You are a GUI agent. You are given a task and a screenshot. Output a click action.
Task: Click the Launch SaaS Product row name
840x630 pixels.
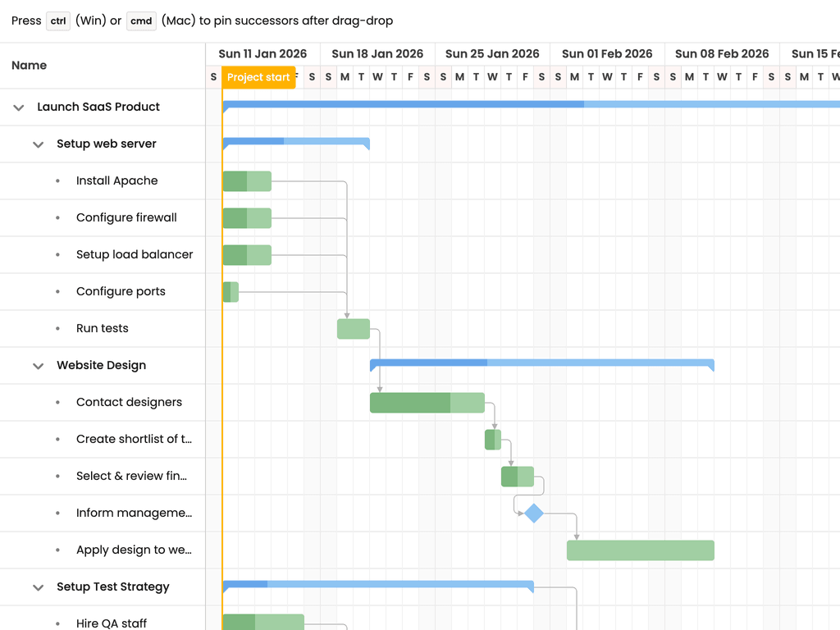click(x=98, y=107)
